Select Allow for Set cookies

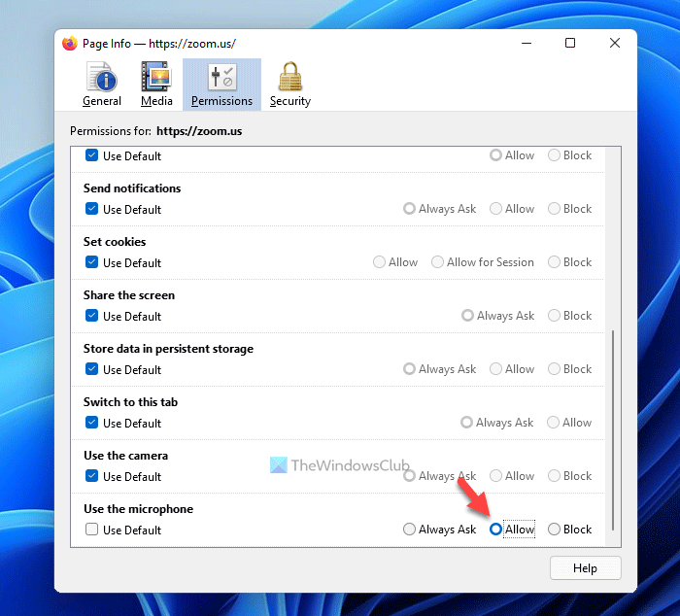(379, 262)
